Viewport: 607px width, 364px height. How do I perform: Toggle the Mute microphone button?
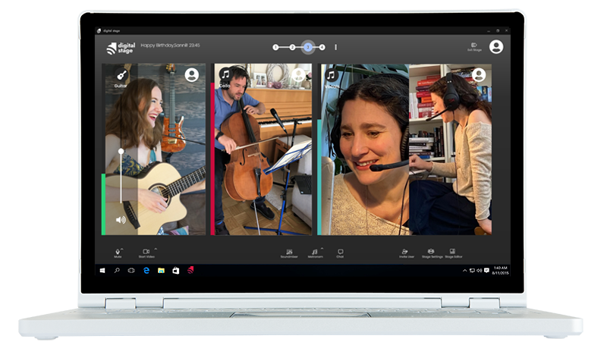118,253
